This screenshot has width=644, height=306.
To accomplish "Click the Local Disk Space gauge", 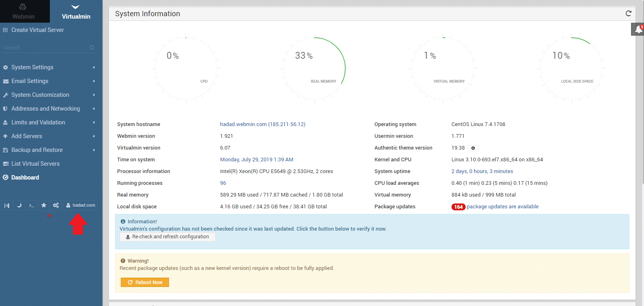I will click(571, 68).
